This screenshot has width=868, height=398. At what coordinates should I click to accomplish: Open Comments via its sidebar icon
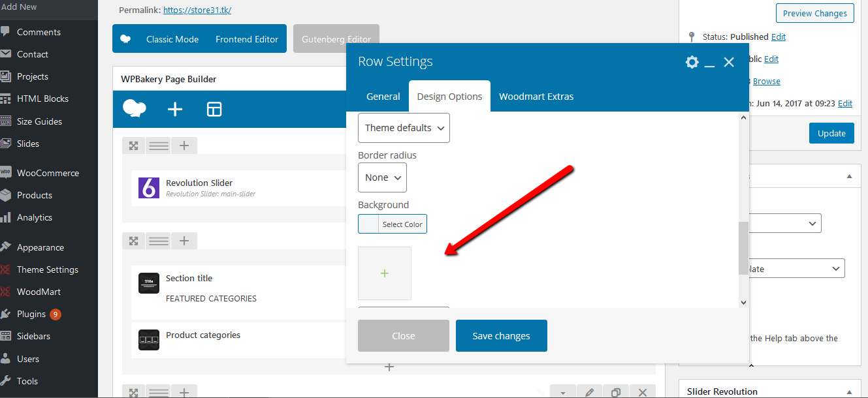(x=5, y=32)
